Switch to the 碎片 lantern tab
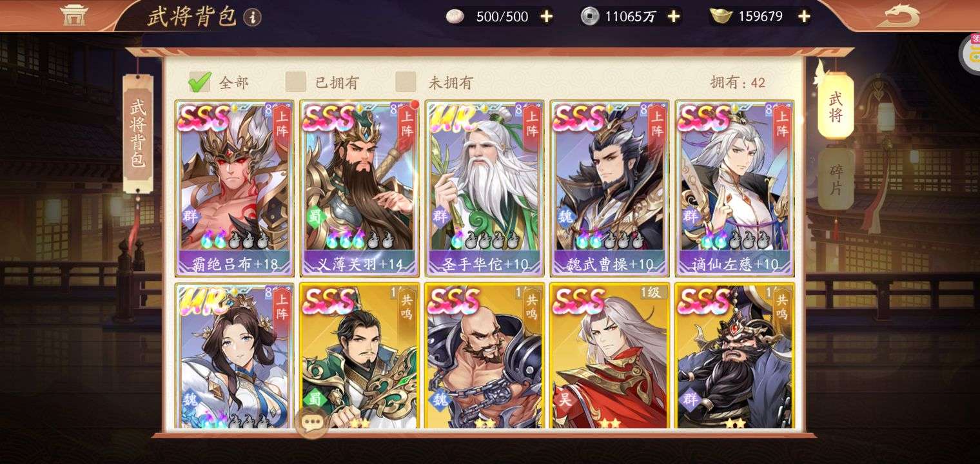 [x=836, y=180]
